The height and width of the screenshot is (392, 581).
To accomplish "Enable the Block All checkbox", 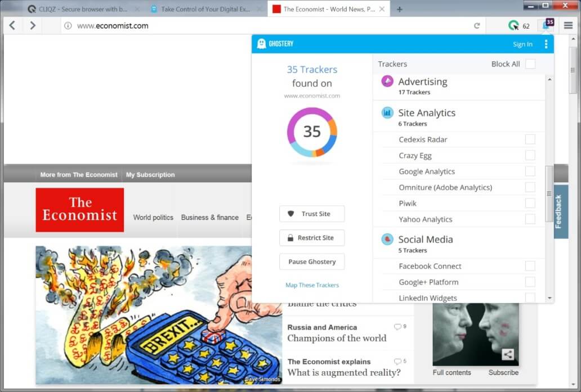I will coord(530,64).
